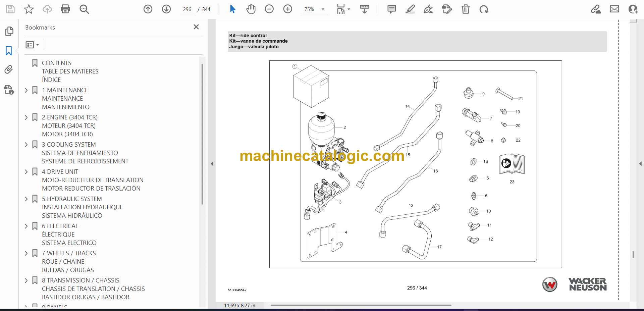Viewport: 644px width, 311px height.
Task: Open the Attachments paperclip panel
Action: click(9, 69)
